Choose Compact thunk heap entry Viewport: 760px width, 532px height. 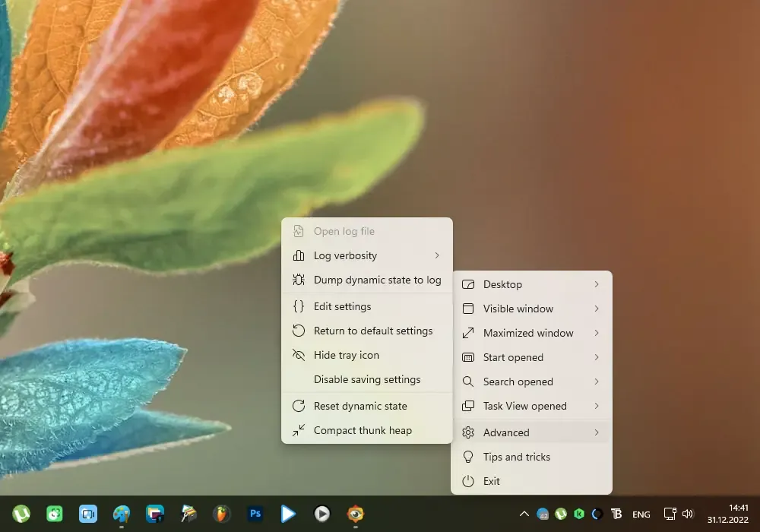coord(367,430)
